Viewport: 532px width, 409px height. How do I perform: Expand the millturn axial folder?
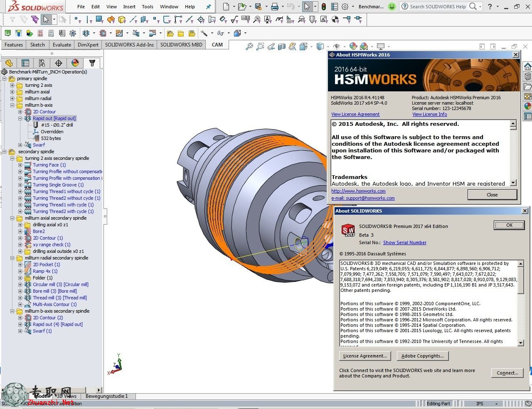12,92
